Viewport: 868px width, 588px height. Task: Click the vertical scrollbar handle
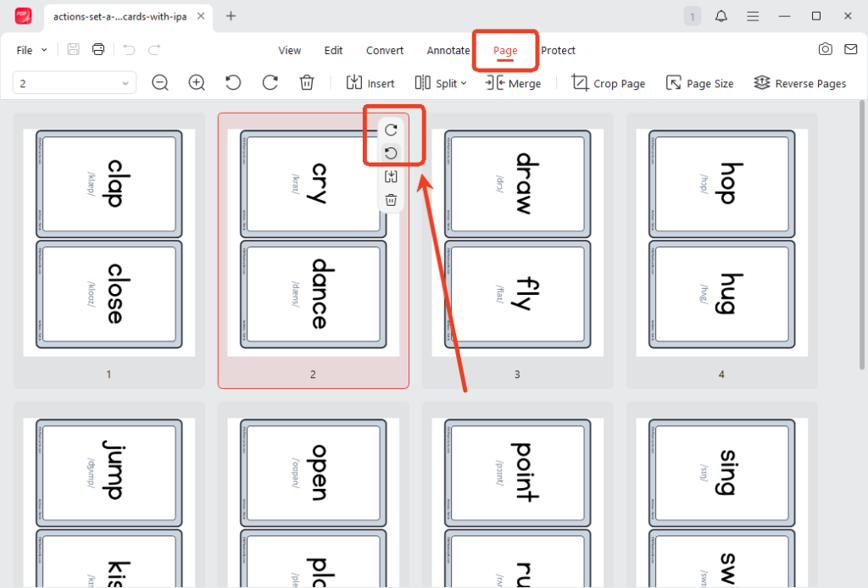click(862, 235)
